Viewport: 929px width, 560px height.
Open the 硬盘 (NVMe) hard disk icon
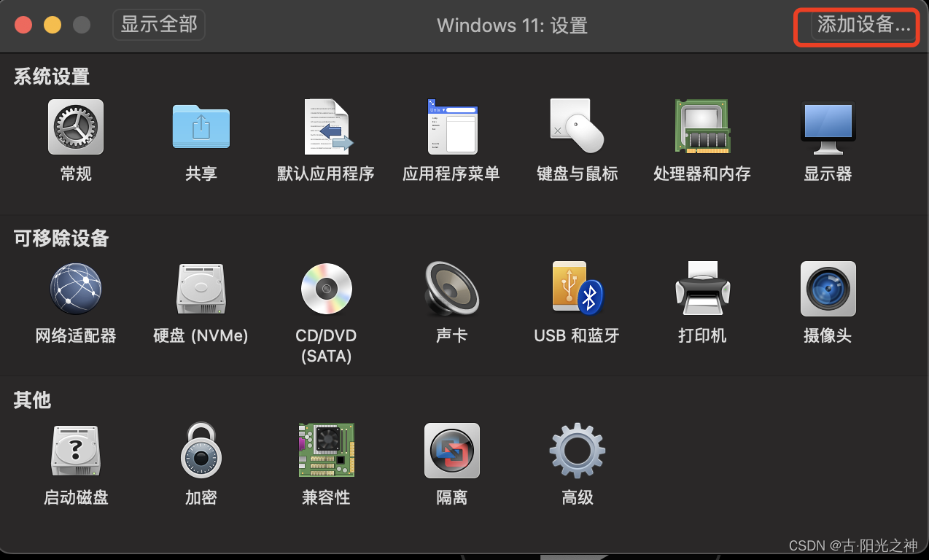[x=201, y=289]
